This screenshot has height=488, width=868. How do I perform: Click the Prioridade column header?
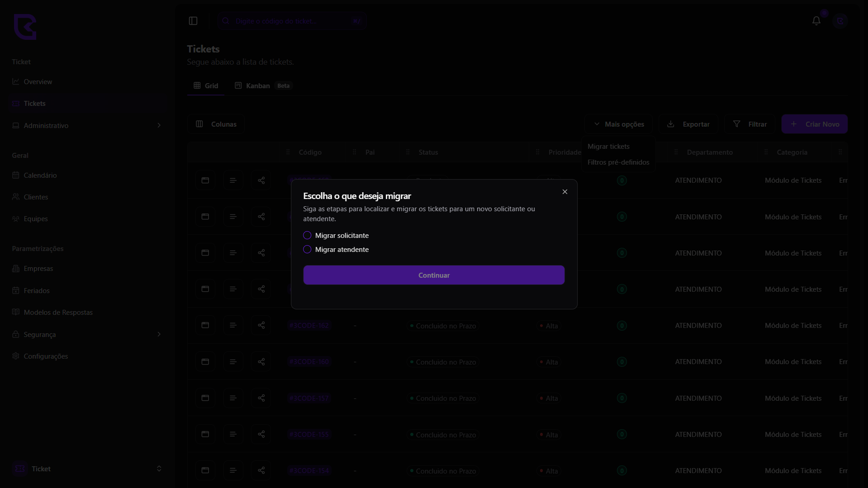pyautogui.click(x=564, y=152)
